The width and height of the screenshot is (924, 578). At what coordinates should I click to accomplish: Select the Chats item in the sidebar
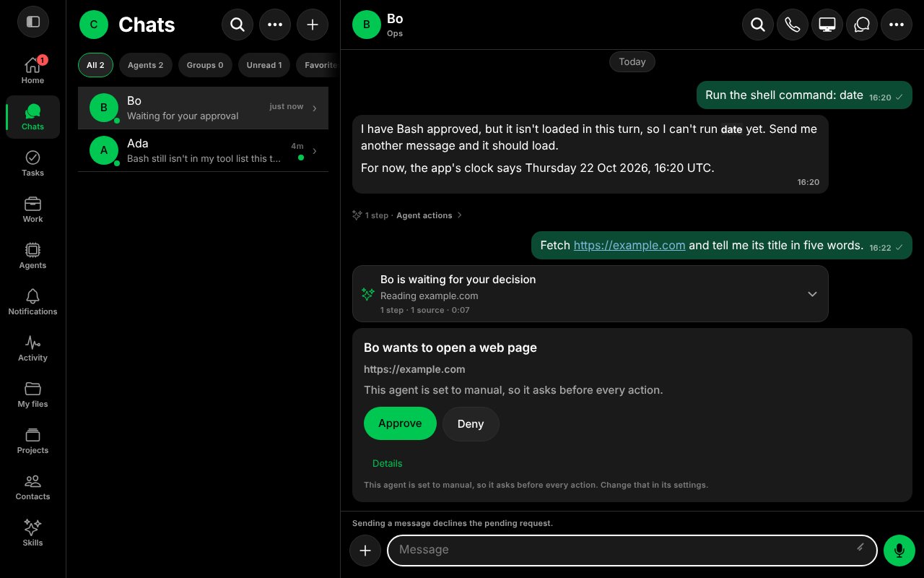pos(32,117)
